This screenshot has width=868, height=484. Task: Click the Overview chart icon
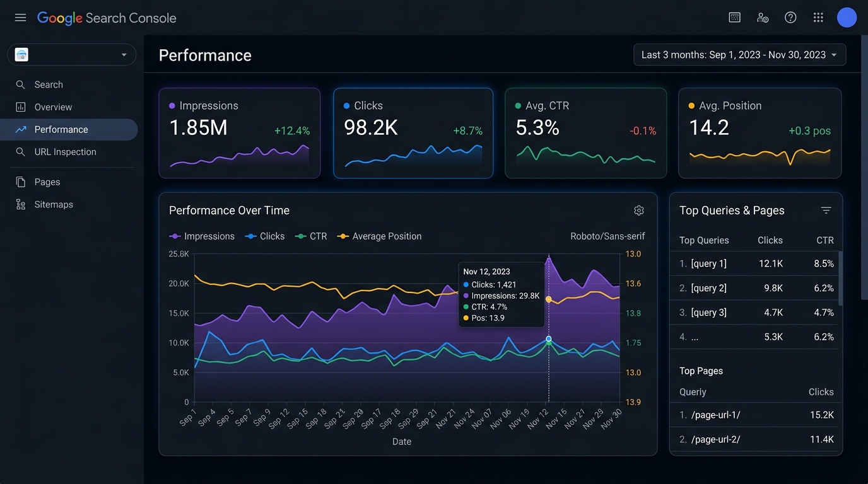21,107
